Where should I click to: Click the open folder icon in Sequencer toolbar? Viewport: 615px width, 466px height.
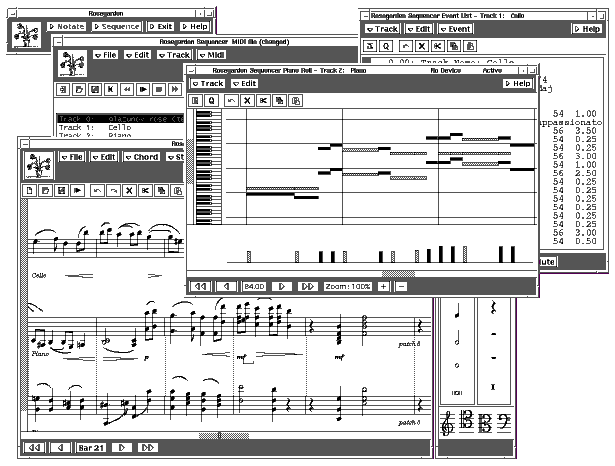point(79,89)
